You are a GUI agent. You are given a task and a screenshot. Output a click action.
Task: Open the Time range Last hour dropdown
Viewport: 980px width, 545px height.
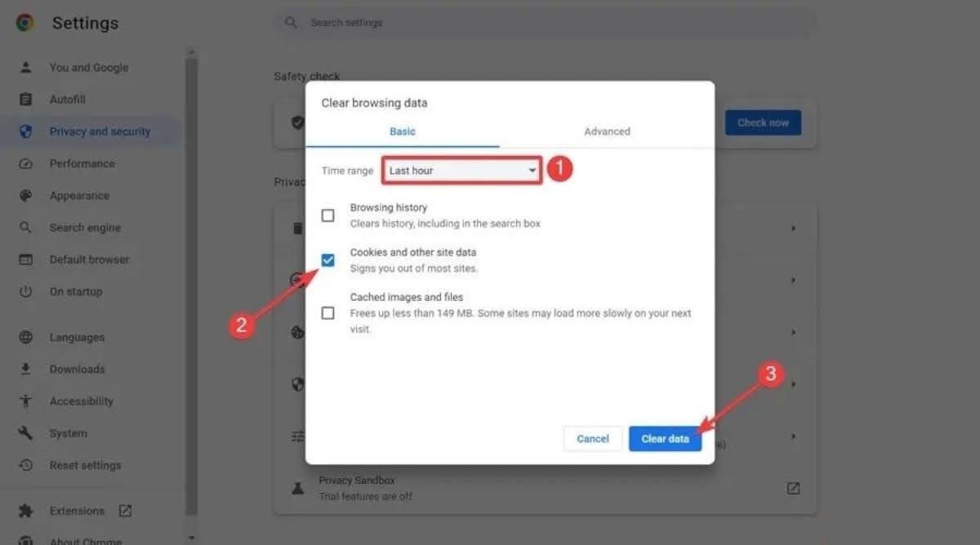pyautogui.click(x=462, y=171)
